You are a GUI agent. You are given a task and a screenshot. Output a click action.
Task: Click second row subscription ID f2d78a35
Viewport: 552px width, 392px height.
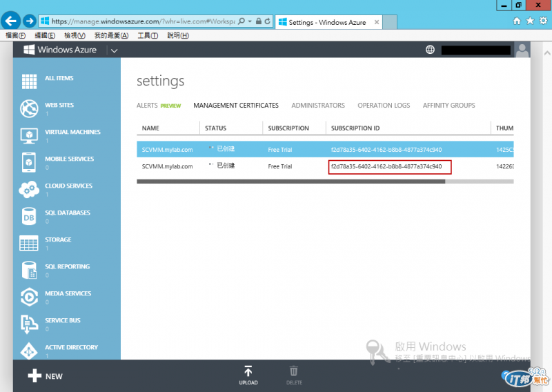[386, 166]
